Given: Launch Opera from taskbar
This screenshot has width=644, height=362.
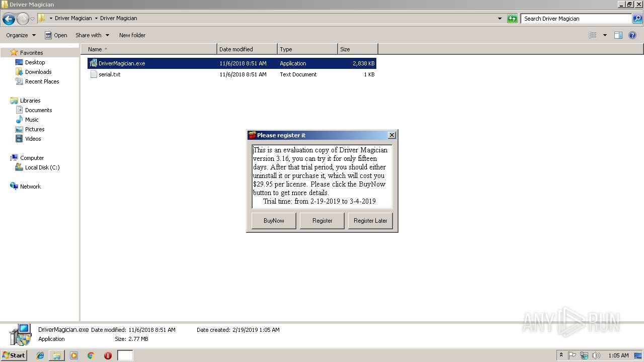Looking at the screenshot, I should tap(108, 355).
